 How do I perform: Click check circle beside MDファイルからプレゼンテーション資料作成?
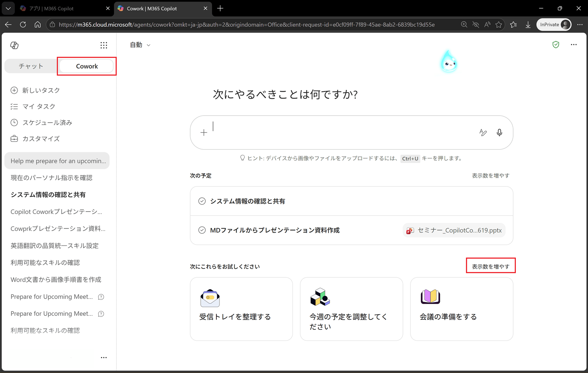[202, 230]
